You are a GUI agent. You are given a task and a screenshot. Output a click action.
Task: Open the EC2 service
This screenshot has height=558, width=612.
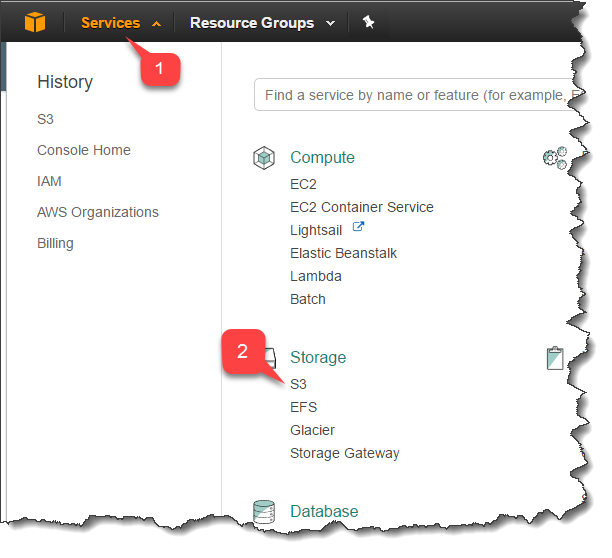[303, 184]
